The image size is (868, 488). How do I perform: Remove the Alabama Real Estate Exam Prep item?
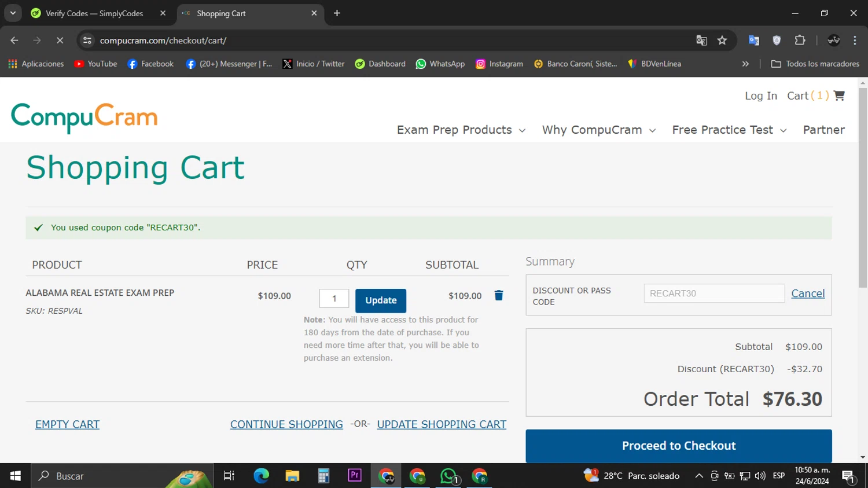[499, 295]
